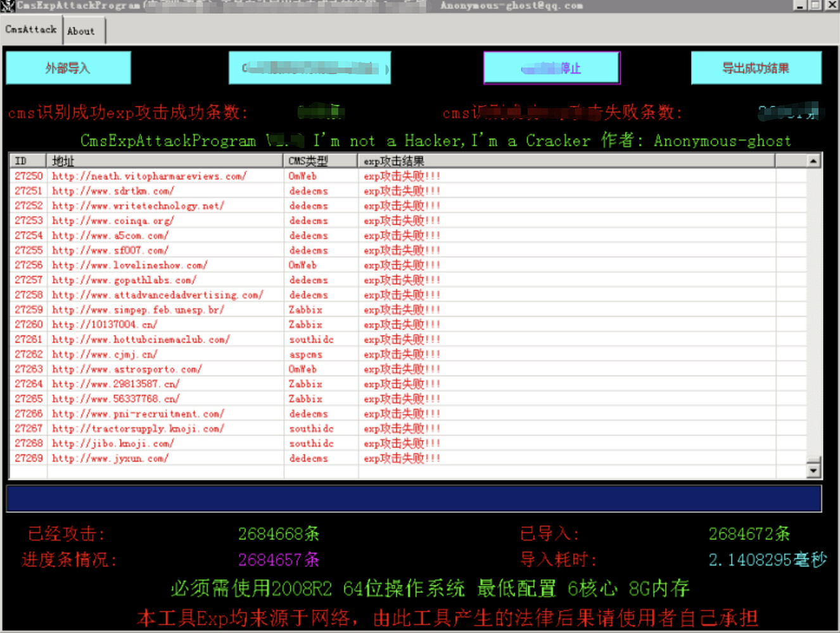Minimize the CmsExpAttackProgram window

click(801, 6)
